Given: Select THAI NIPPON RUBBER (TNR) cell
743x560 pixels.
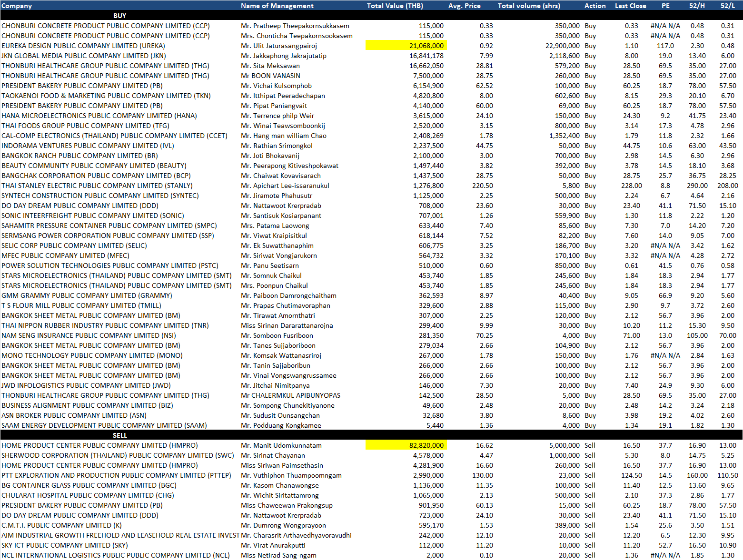Looking at the screenshot, I should tap(105, 325).
